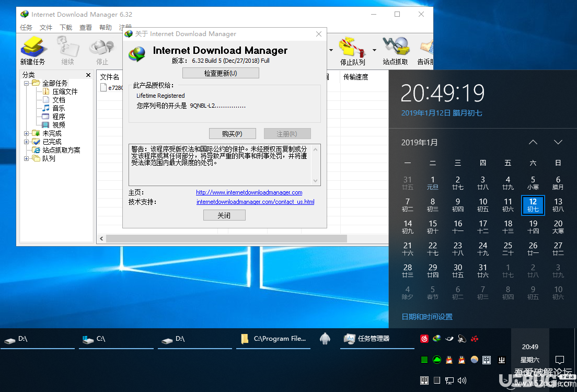Click the red NetEase Music tray icon
This screenshot has height=392, width=577.
pos(424,339)
